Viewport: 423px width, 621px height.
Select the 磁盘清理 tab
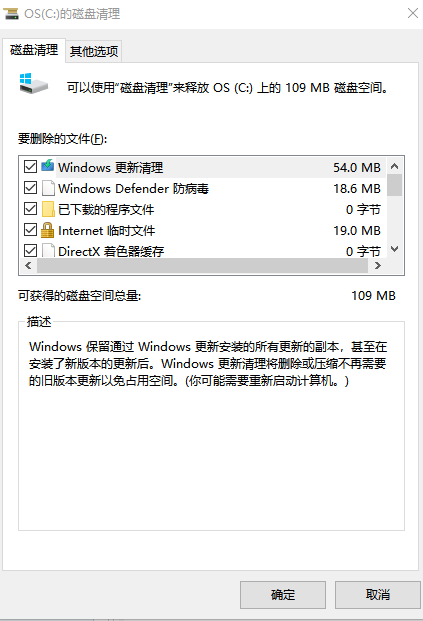click(34, 50)
